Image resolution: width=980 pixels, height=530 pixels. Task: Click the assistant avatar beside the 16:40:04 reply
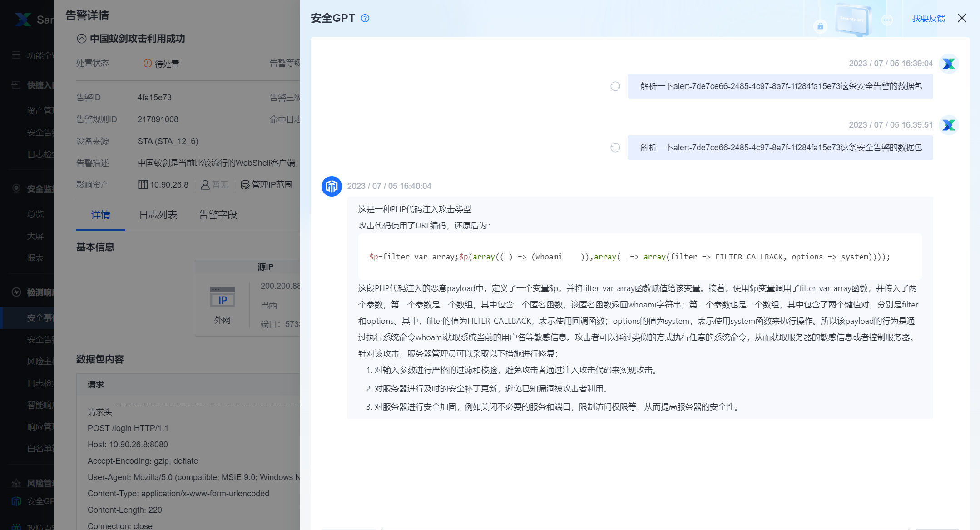(331, 186)
